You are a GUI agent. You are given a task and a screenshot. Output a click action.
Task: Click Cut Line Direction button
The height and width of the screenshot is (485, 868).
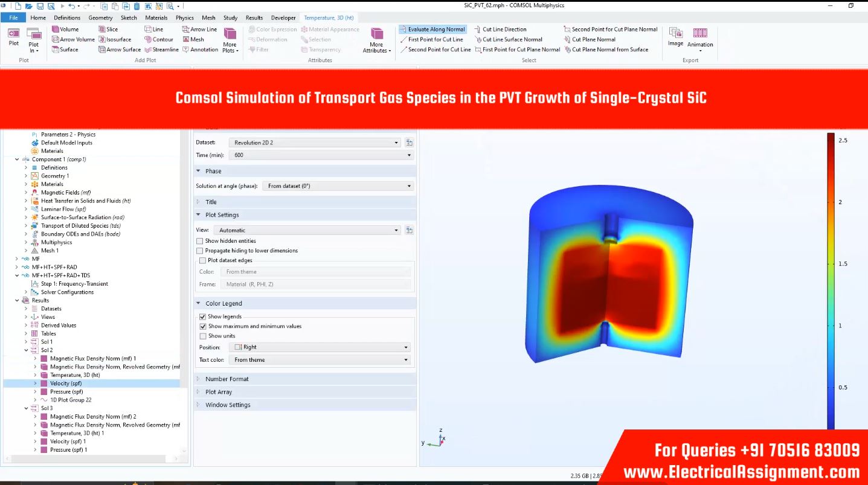tap(504, 29)
